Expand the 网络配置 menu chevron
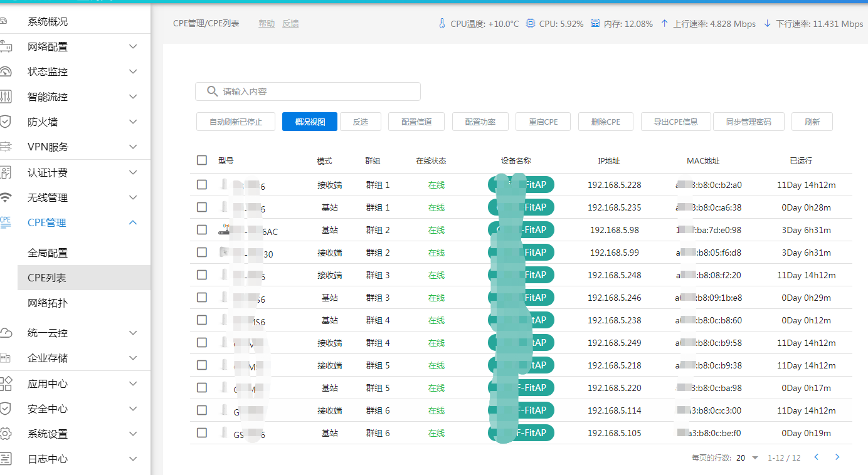The image size is (868, 475). pos(133,46)
